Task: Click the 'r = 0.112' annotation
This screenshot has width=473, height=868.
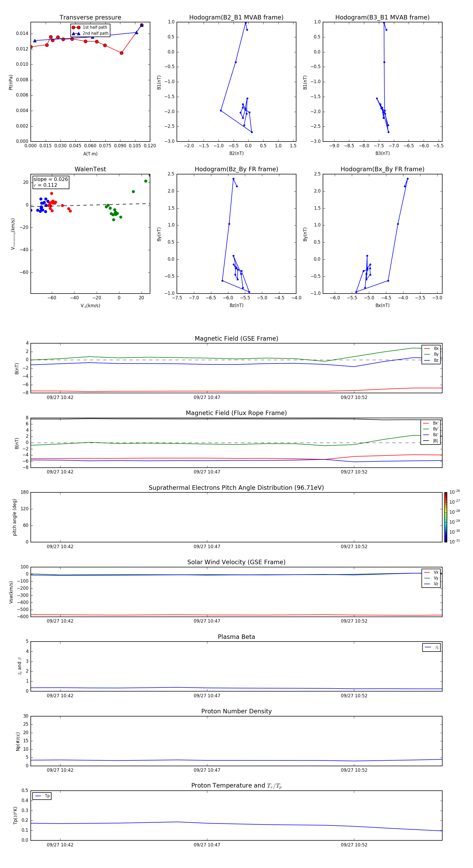Action: click(45, 185)
